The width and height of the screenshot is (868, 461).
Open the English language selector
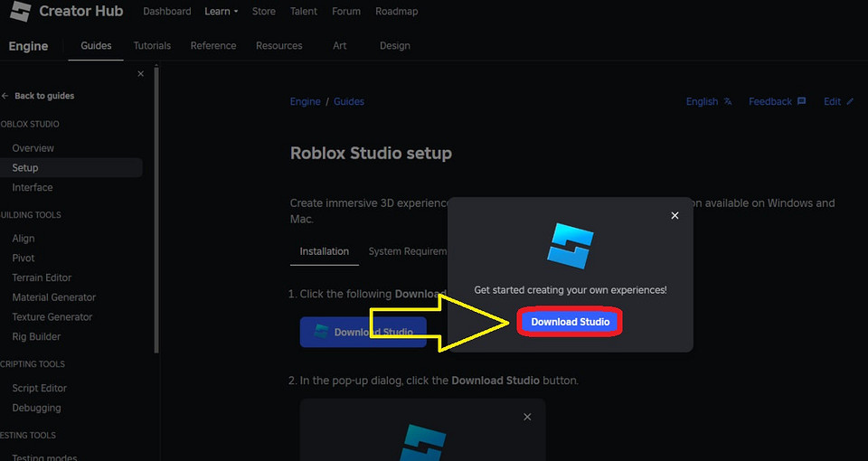coord(702,102)
